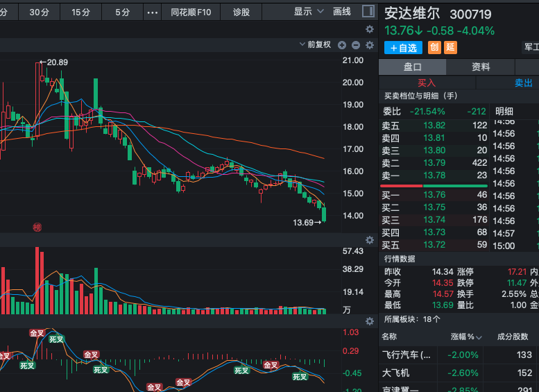Click the 卖三 price 13.80
The image size is (539, 392).
434,151
